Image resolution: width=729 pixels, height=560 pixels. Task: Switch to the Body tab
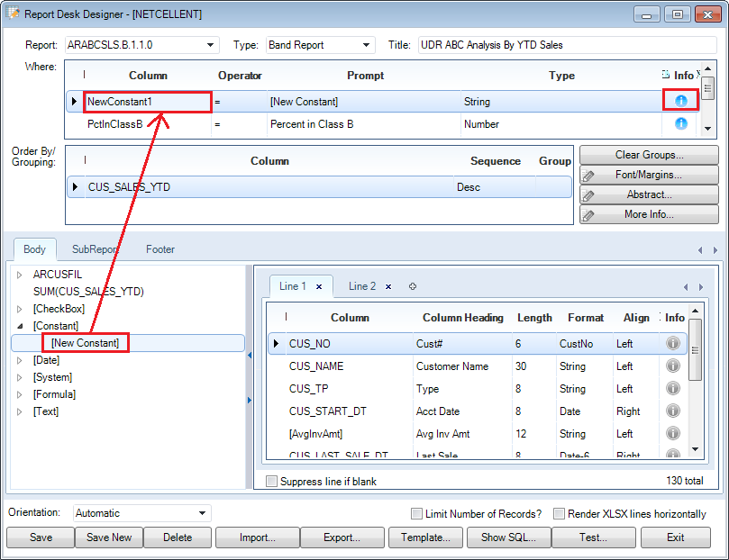coord(35,249)
